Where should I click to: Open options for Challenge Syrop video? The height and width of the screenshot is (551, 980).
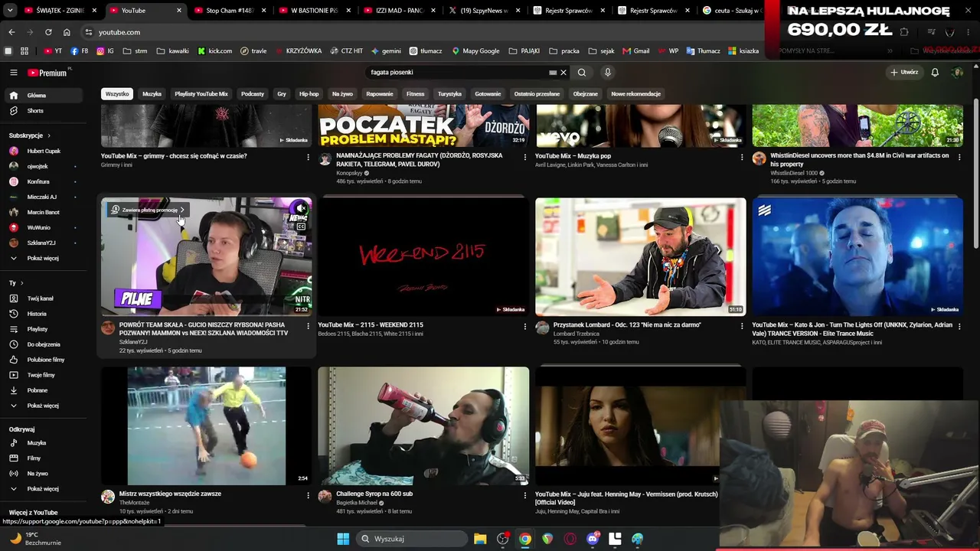[x=525, y=495]
